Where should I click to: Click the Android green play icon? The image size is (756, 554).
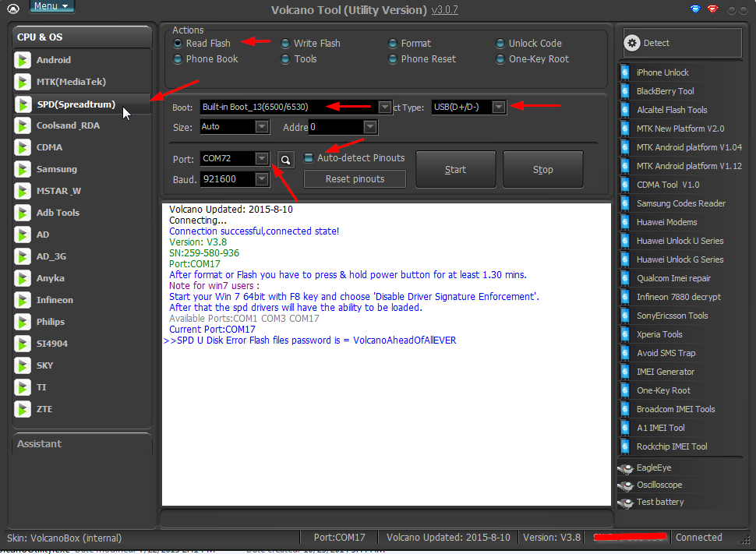22,60
